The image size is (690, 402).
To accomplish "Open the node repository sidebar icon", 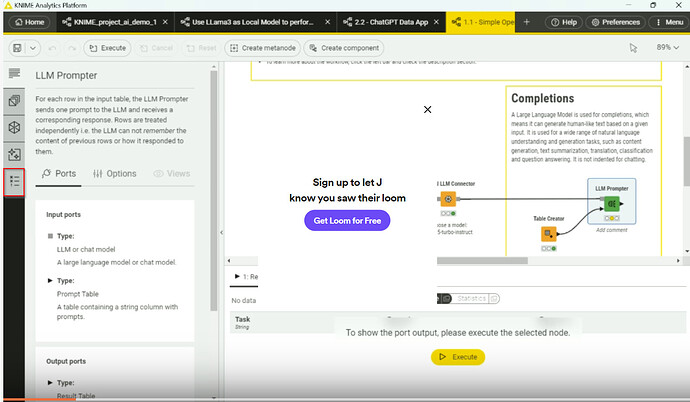I will tap(14, 101).
